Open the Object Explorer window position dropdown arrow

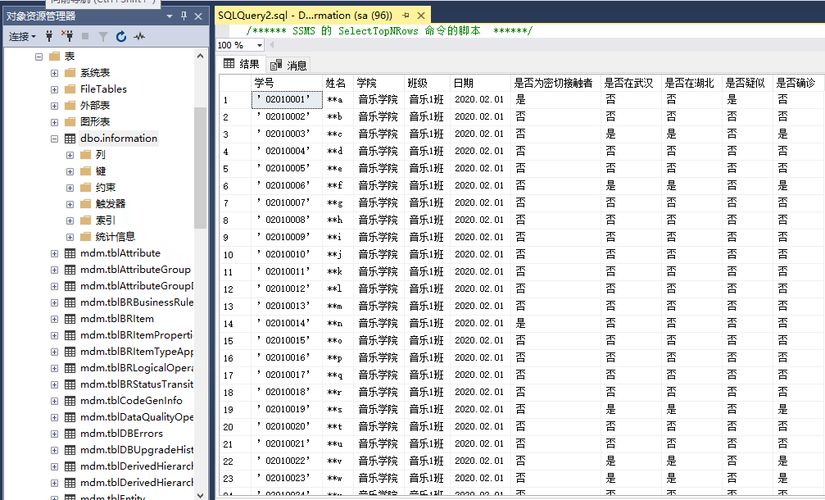169,16
